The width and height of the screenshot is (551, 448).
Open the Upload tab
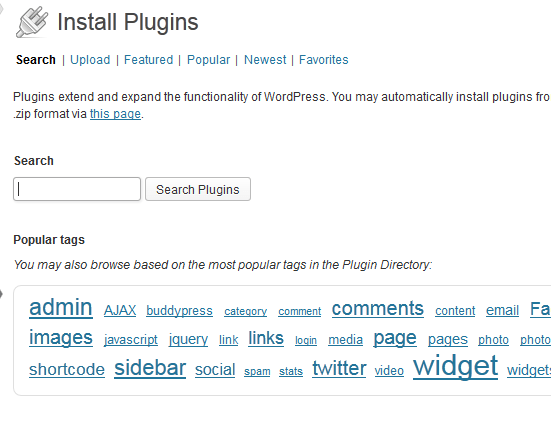(x=90, y=60)
